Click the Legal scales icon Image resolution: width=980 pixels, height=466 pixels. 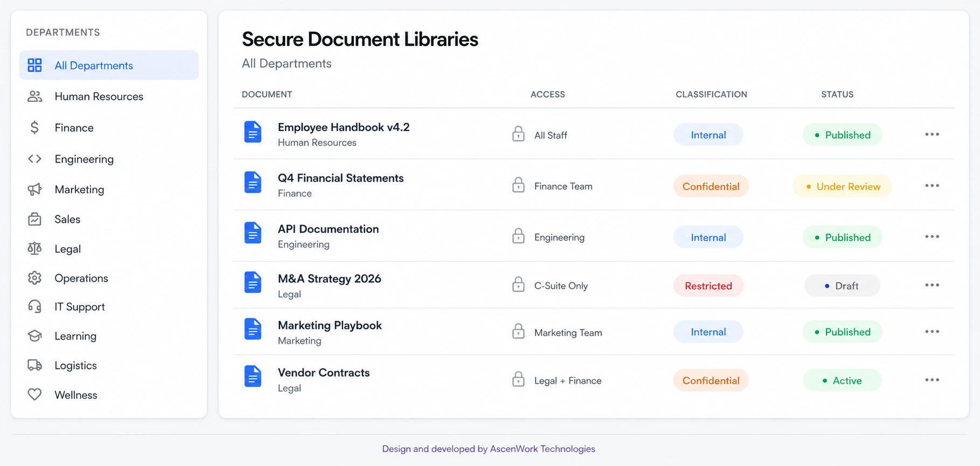34,248
